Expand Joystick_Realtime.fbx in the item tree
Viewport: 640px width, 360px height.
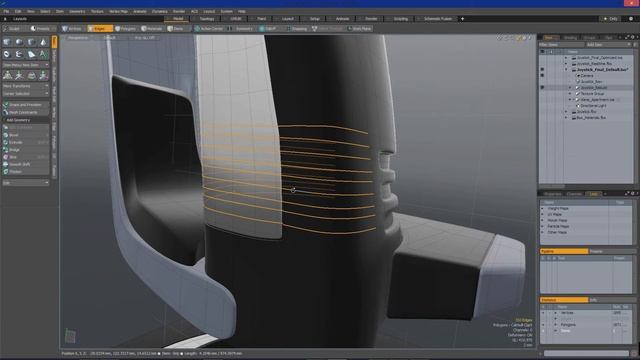pos(566,64)
